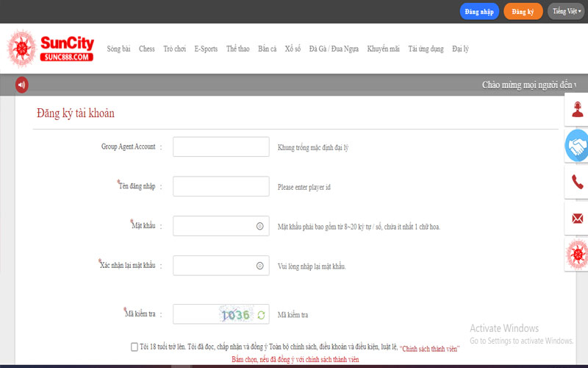This screenshot has height=368, width=588.
Task: Open Đá Gà / Đua Ngựa menu
Action: point(334,49)
